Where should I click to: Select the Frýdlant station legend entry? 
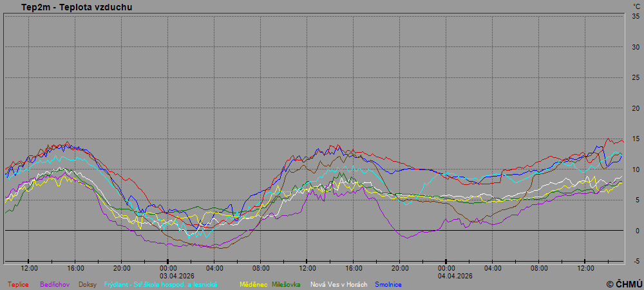(x=161, y=284)
